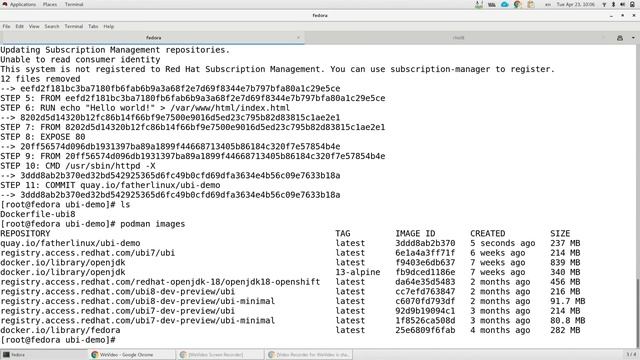Click the VM tray icon in the top panel
The image size is (640, 360).
tap(492, 4)
